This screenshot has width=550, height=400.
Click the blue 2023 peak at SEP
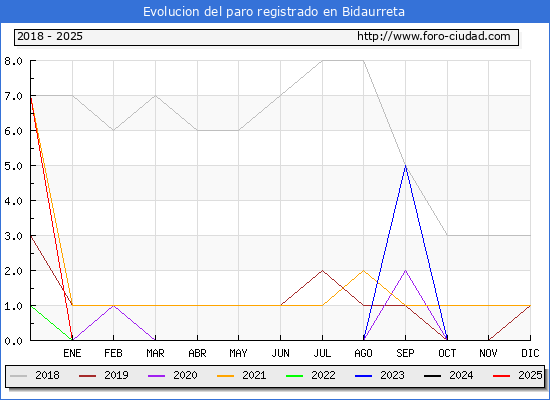pyautogui.click(x=405, y=166)
